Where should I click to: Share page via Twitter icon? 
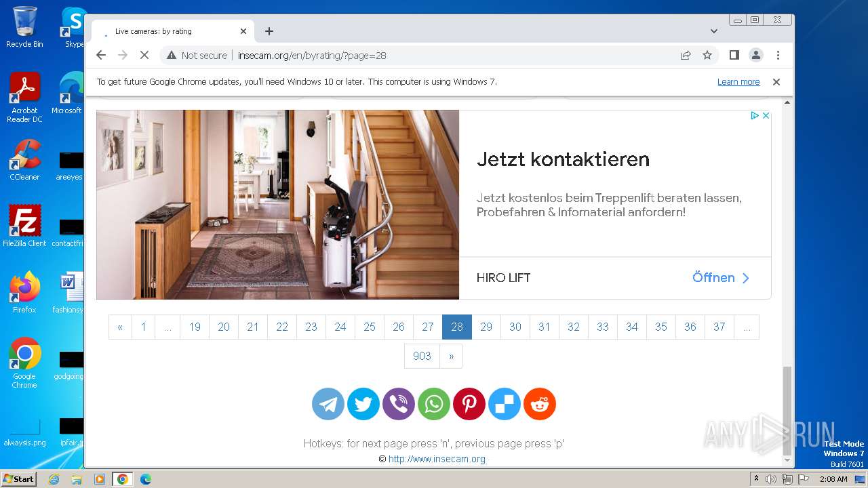point(363,404)
